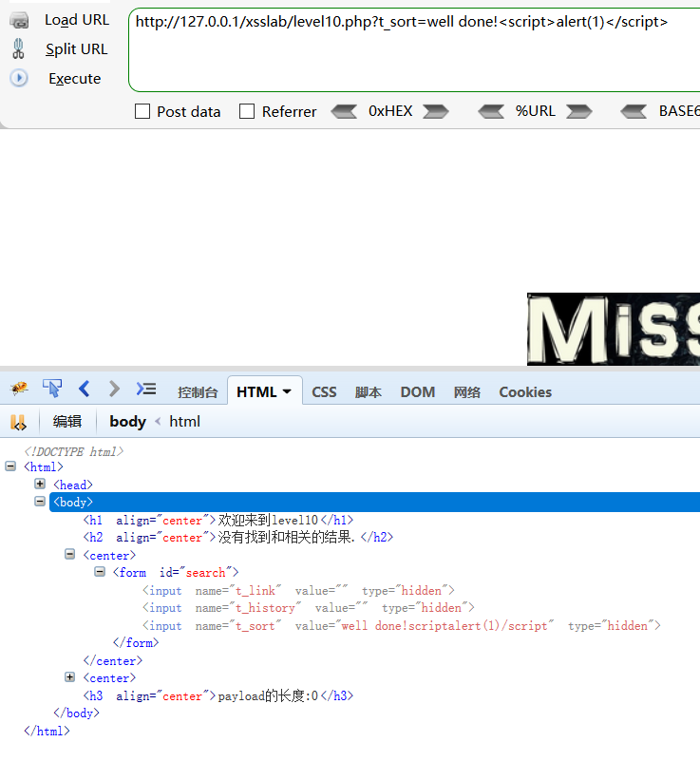The width and height of the screenshot is (700, 761).
Task: Switch to the 脚本 tab
Action: (369, 392)
